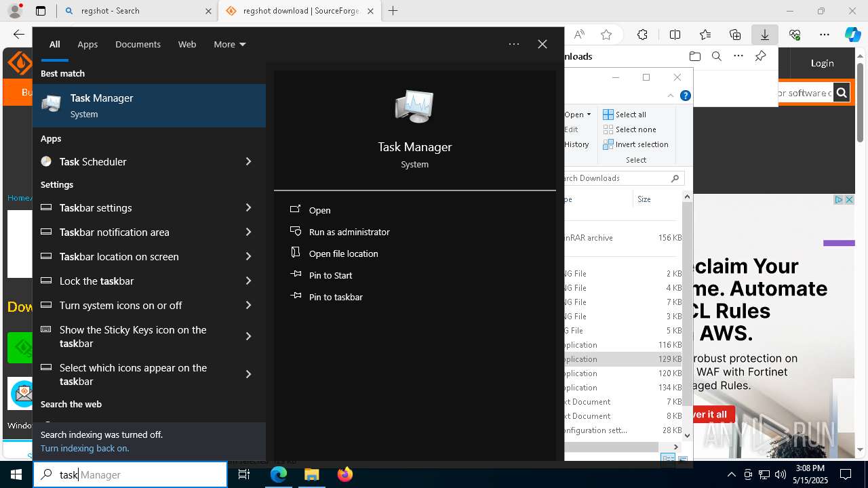Switch to regshot - Search browser tab
Viewport: 868px width, 488px height.
(x=138, y=11)
